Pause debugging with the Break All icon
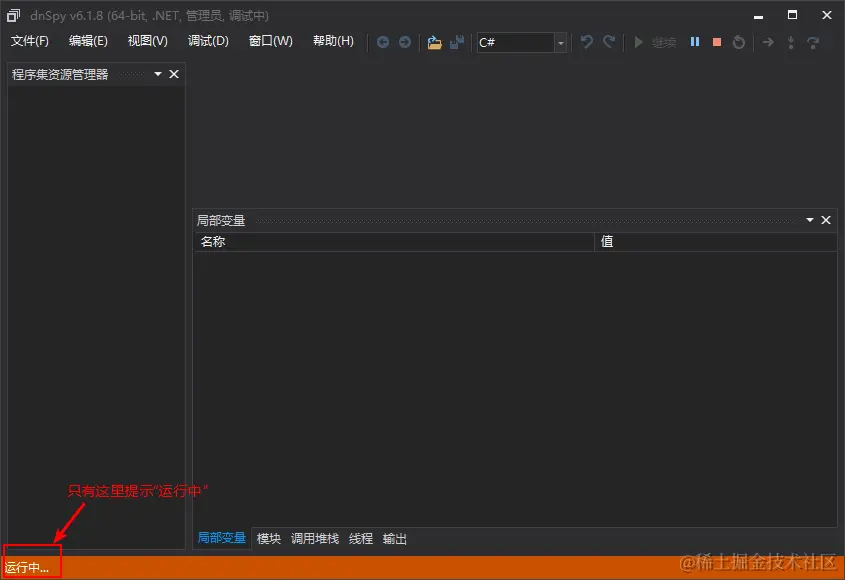Image resolution: width=845 pixels, height=580 pixels. point(695,42)
